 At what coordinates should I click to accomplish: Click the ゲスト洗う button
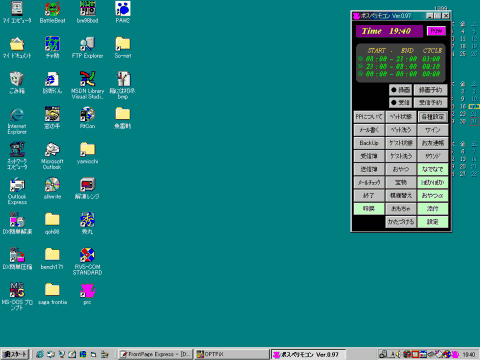pos(401,156)
